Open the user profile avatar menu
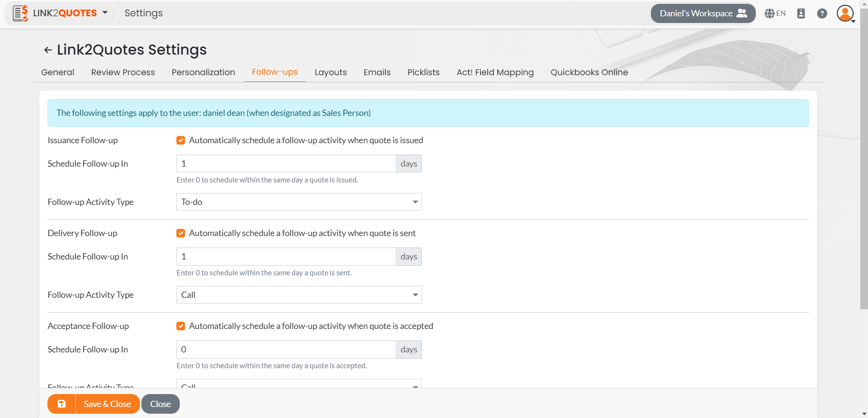Image resolution: width=868 pixels, height=418 pixels. pyautogui.click(x=845, y=13)
